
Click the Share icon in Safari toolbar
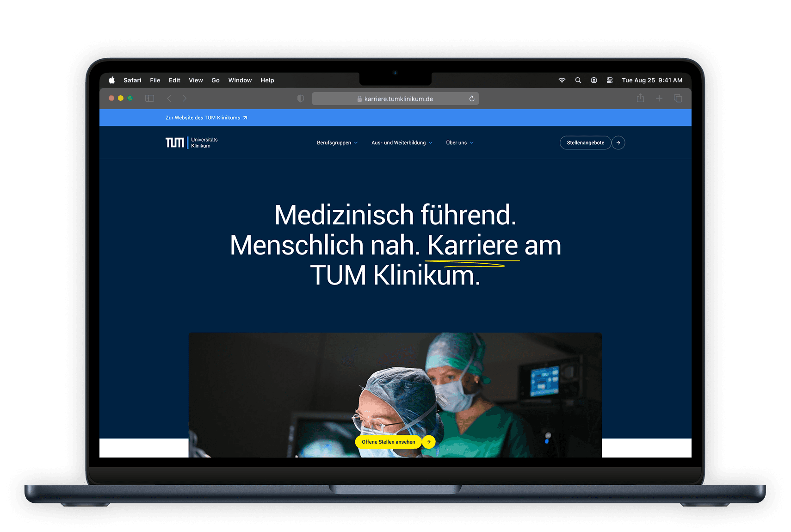(640, 98)
